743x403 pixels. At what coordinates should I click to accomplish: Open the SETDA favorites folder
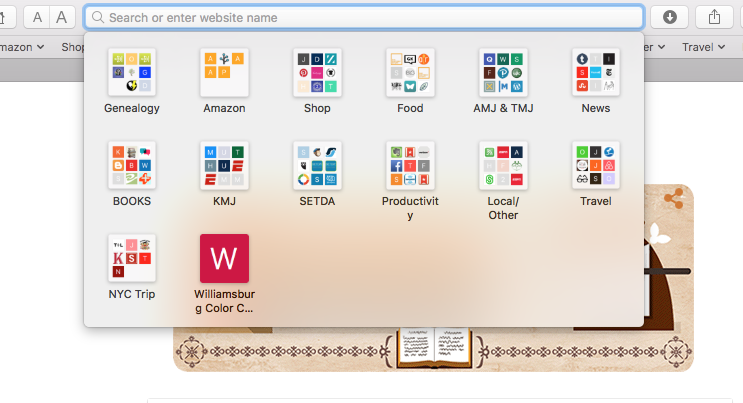point(317,165)
